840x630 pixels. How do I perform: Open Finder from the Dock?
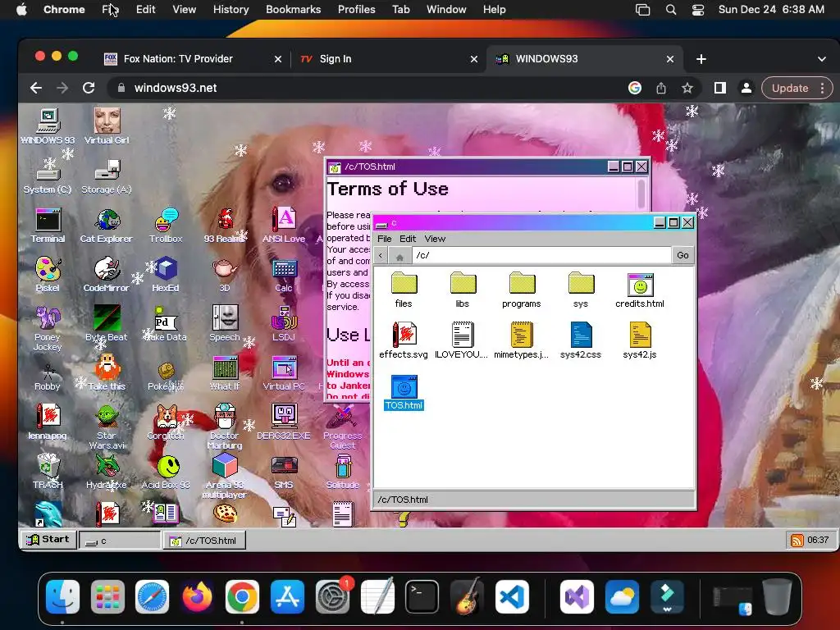pos(62,596)
